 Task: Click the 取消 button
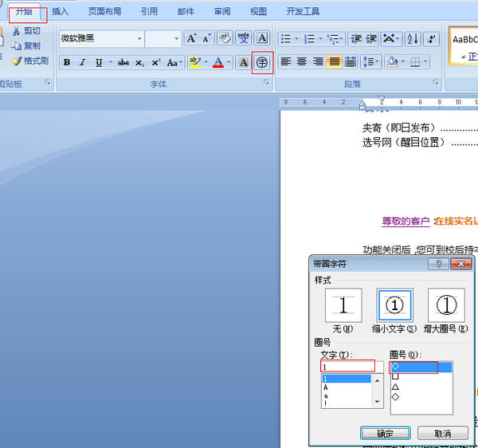(x=442, y=434)
